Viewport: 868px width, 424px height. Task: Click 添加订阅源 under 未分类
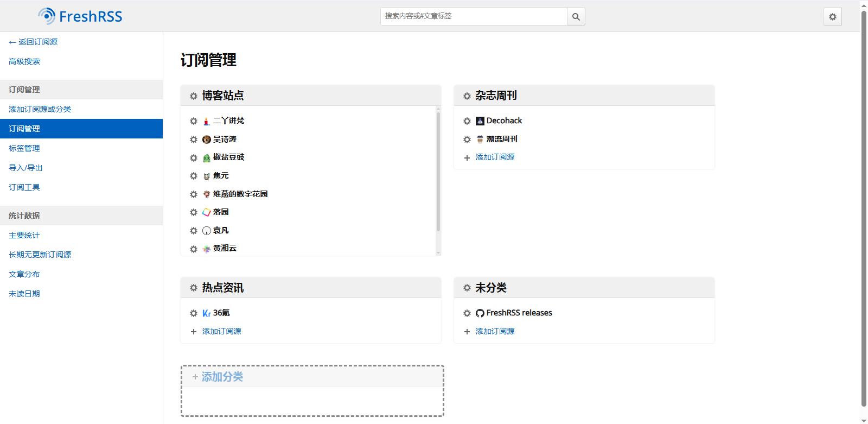pos(495,331)
